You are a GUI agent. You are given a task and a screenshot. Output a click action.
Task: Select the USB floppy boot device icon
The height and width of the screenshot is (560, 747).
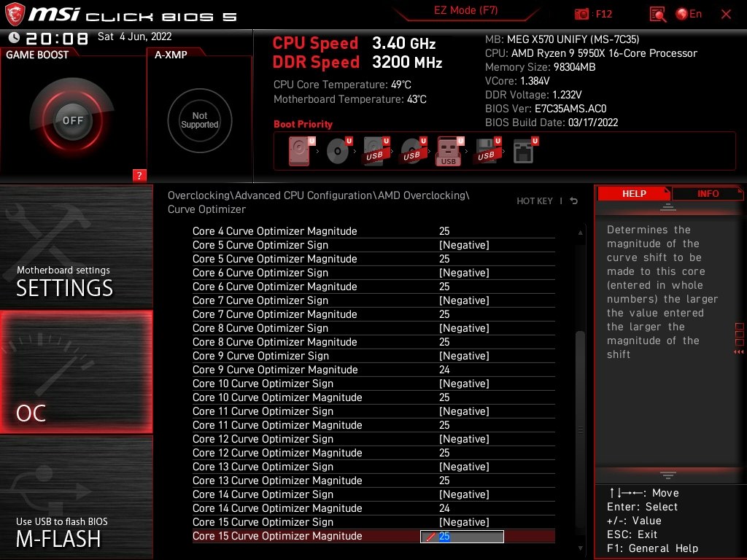[x=487, y=151]
